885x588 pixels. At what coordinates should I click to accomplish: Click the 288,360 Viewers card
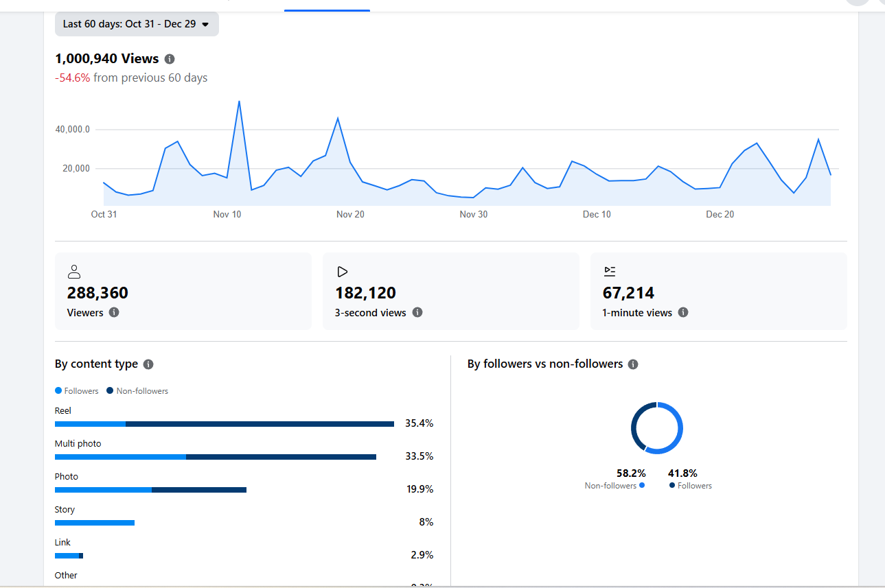(x=183, y=292)
